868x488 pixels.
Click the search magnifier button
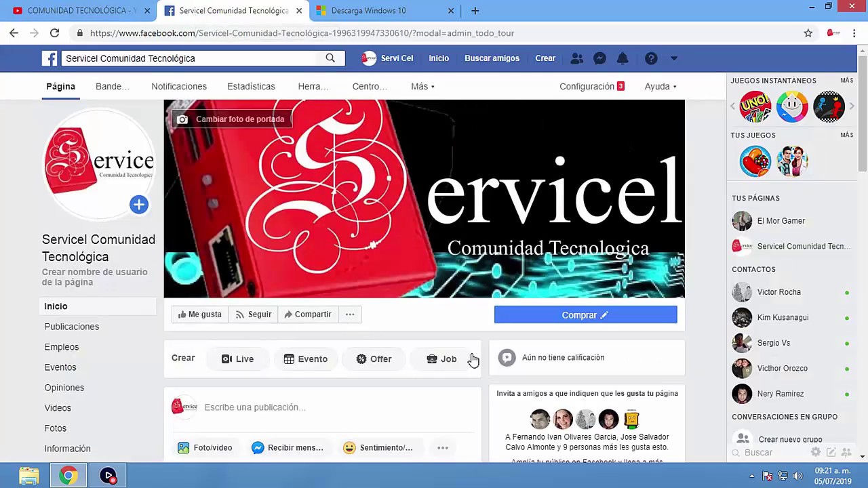[x=330, y=58]
